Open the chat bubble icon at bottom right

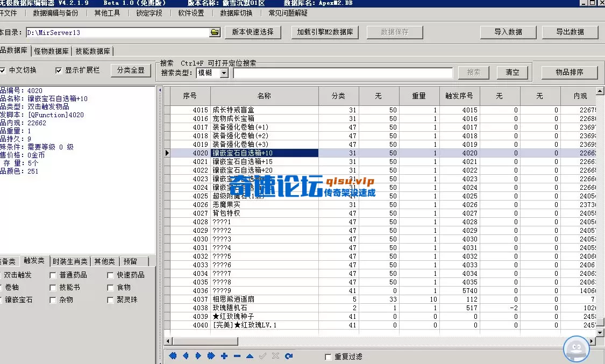click(576, 348)
